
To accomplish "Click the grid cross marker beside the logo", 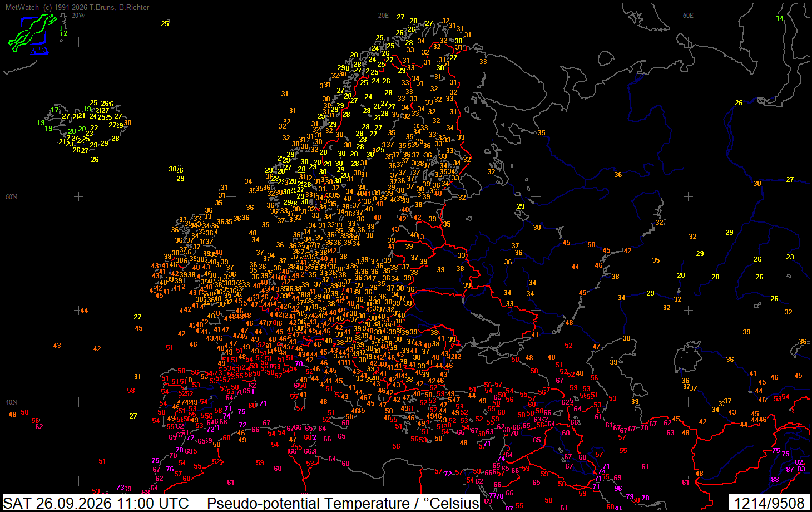I will pyautogui.click(x=79, y=42).
